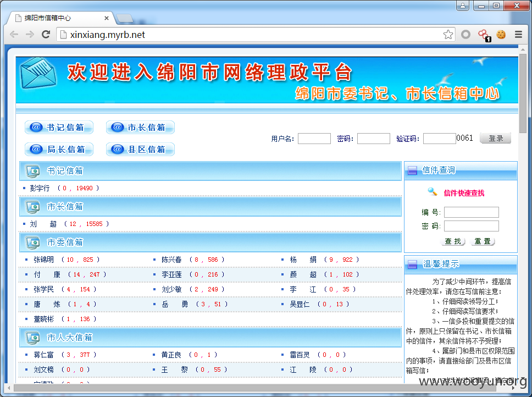Click the monitor icon beside 书记信箱 header

pos(32,171)
